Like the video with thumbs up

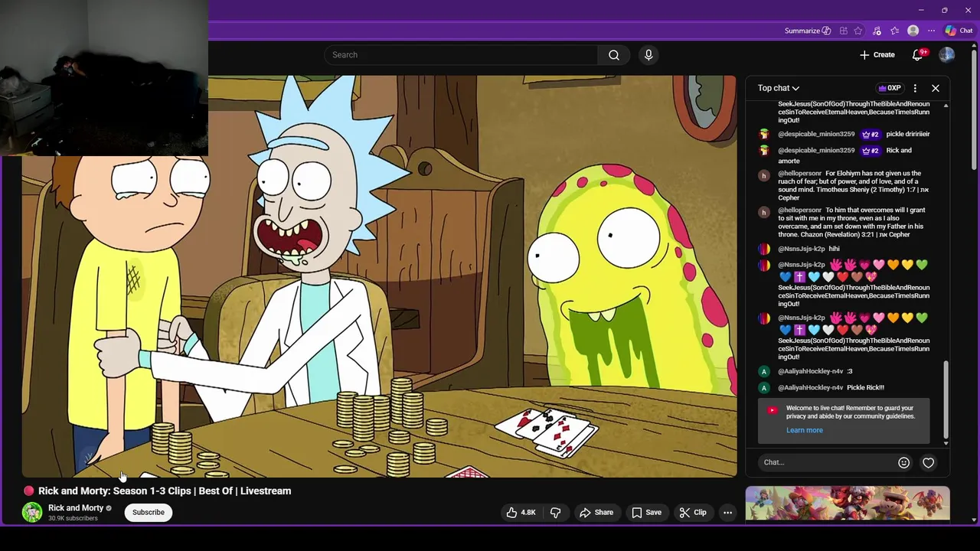point(521,513)
